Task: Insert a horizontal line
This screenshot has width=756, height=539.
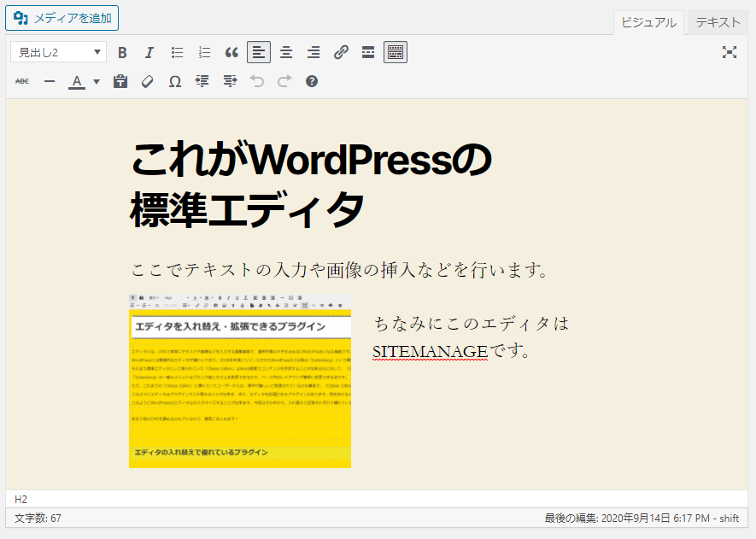Action: coord(50,81)
